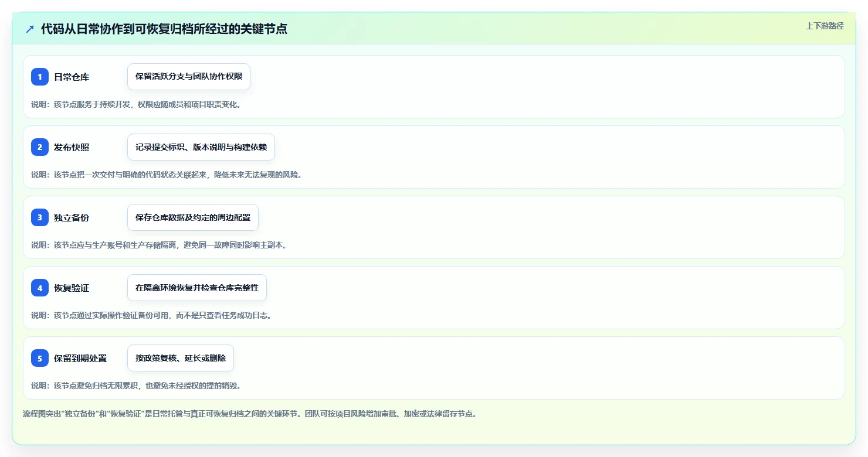Click the note 该节点应与生产账号和生产存储隔离

160,245
